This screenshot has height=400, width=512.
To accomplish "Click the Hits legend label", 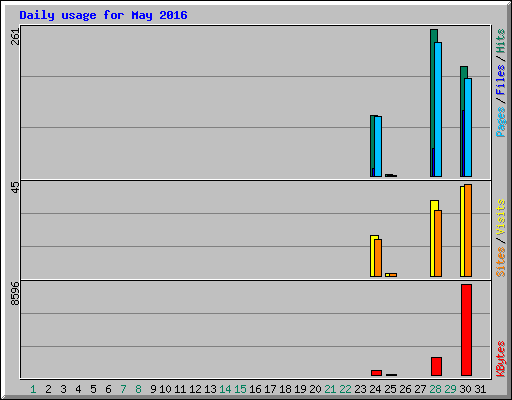I will click(x=501, y=41).
